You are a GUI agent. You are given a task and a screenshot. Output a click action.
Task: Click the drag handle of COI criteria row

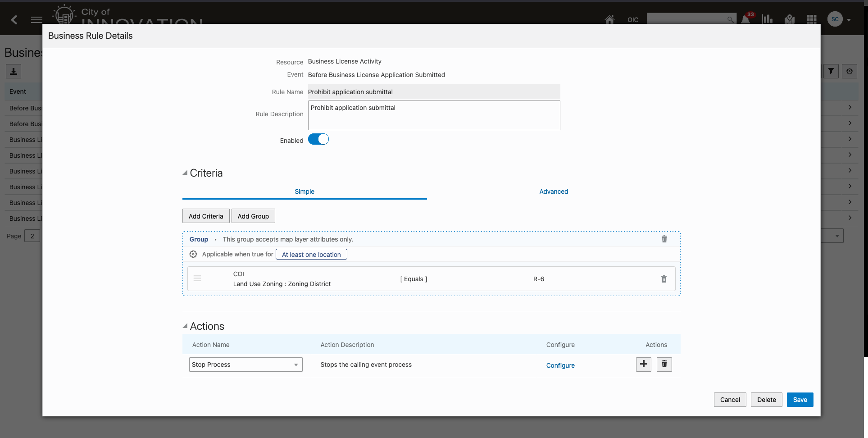[x=197, y=278]
